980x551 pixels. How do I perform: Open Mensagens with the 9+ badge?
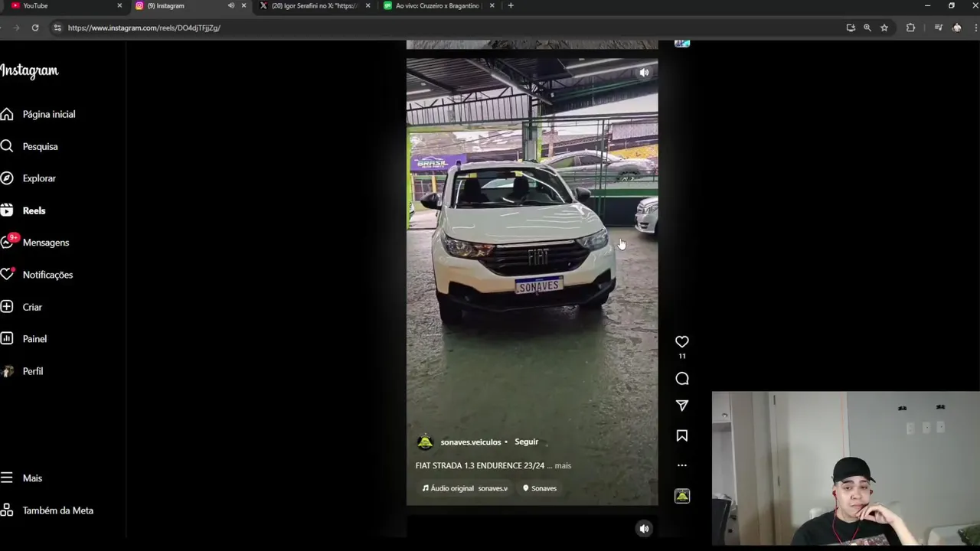tap(35, 243)
